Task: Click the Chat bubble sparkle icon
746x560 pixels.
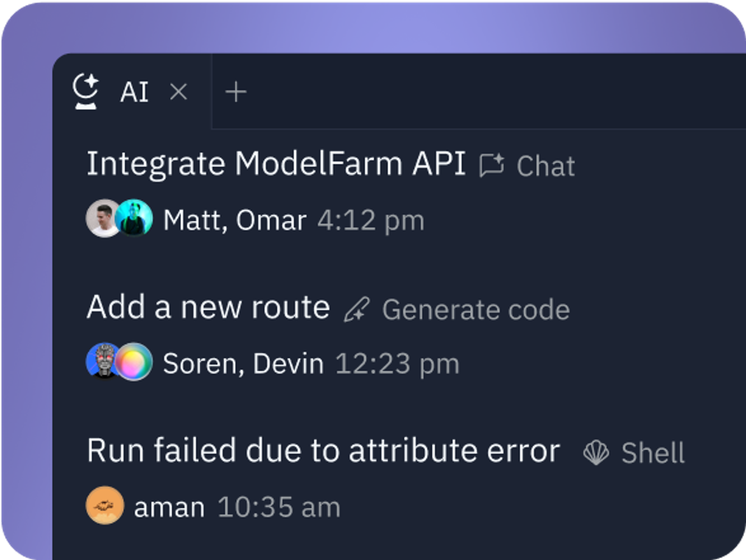Action: tap(492, 165)
